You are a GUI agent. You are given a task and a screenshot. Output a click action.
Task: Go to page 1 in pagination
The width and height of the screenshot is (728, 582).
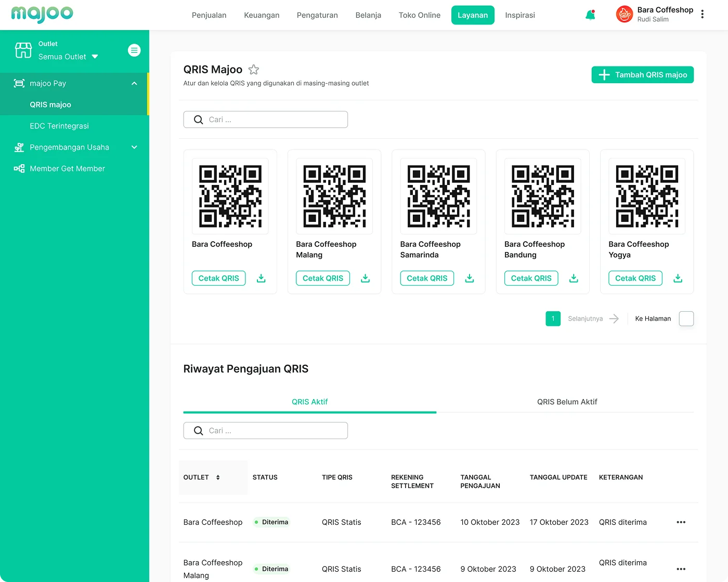553,319
